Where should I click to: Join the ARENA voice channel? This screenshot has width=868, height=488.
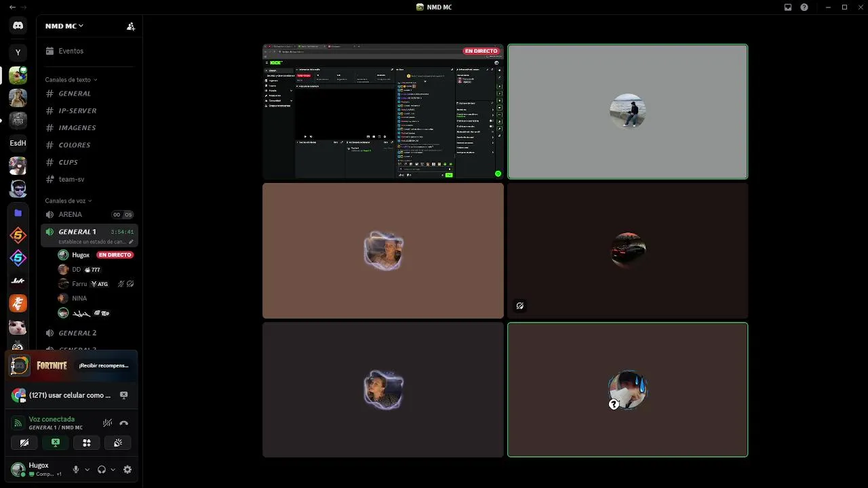pyautogui.click(x=90, y=215)
